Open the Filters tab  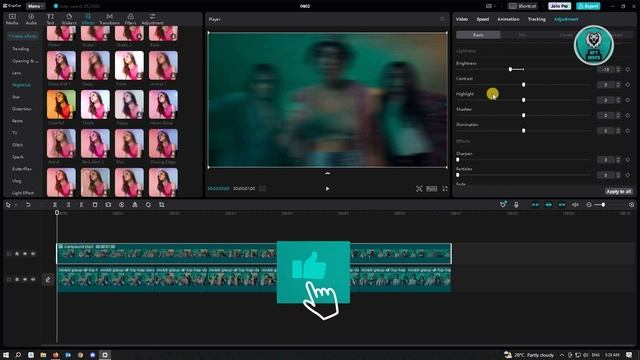(x=131, y=19)
